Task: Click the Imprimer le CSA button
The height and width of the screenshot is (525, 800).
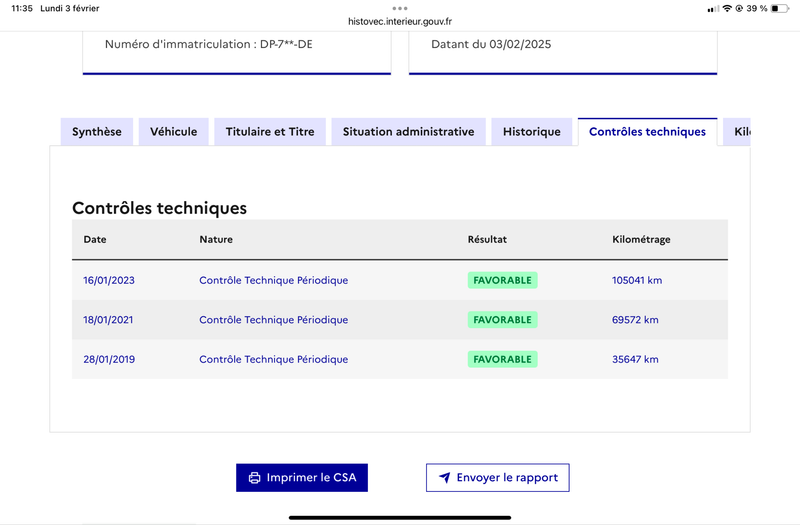Action: click(x=302, y=478)
